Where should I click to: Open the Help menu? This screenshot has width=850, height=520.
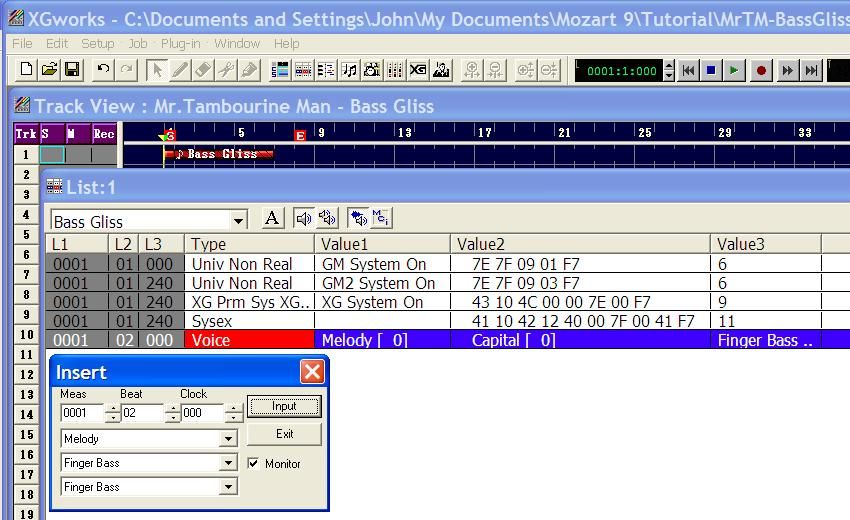pos(286,43)
